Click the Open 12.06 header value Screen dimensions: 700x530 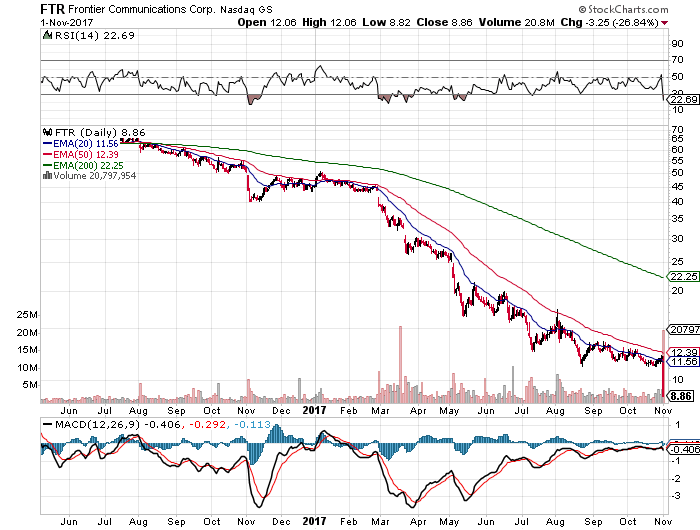point(267,22)
